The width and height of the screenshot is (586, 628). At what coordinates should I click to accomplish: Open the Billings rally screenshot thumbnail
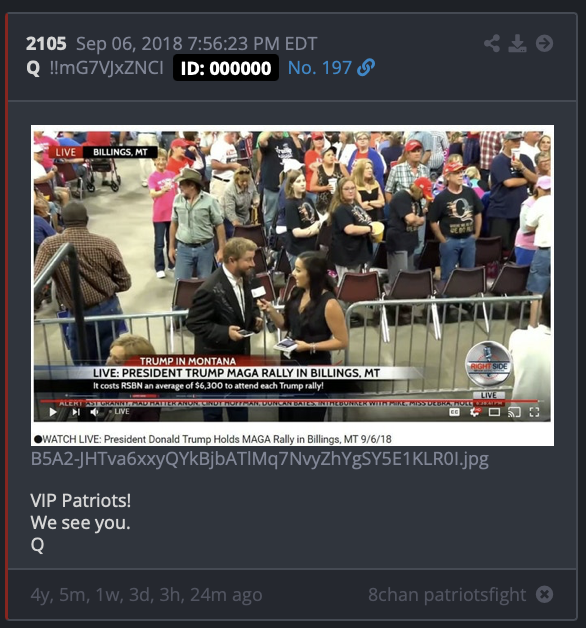coord(292,285)
